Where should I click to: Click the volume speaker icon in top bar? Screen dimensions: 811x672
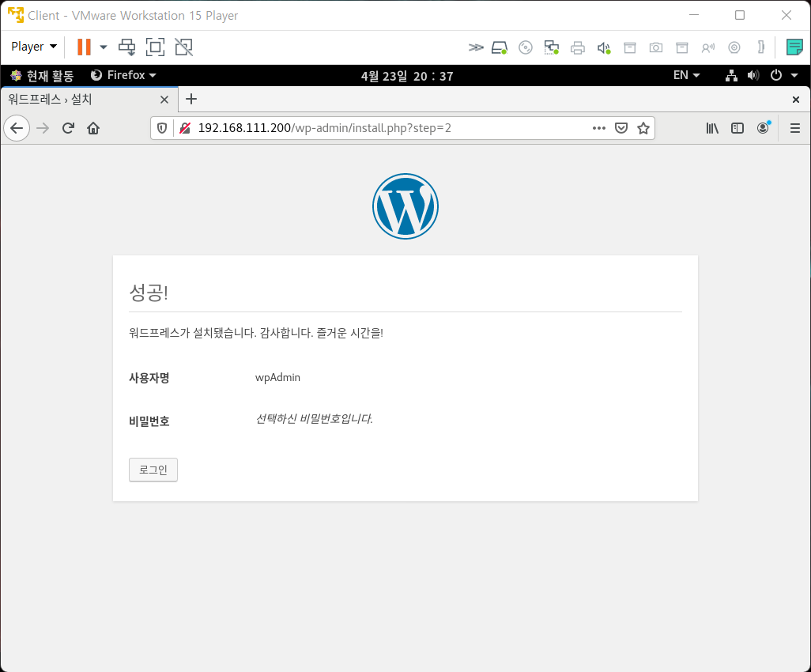tap(753, 76)
